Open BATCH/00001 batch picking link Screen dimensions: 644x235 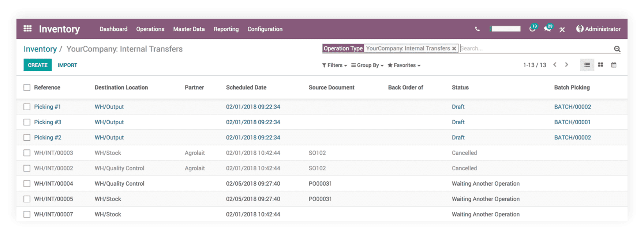(x=572, y=122)
